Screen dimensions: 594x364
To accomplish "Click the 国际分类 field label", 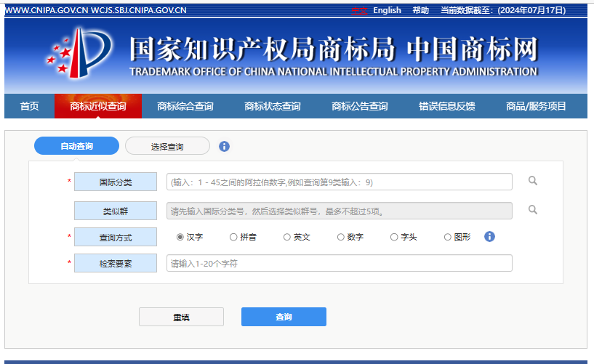I will click(x=116, y=182).
